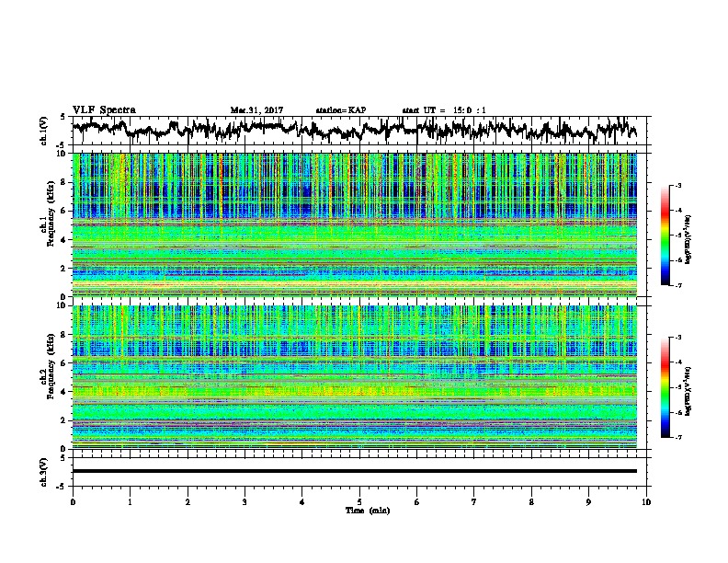
Task: Click the ch.1 spectrogram color bar
Action: [665, 236]
